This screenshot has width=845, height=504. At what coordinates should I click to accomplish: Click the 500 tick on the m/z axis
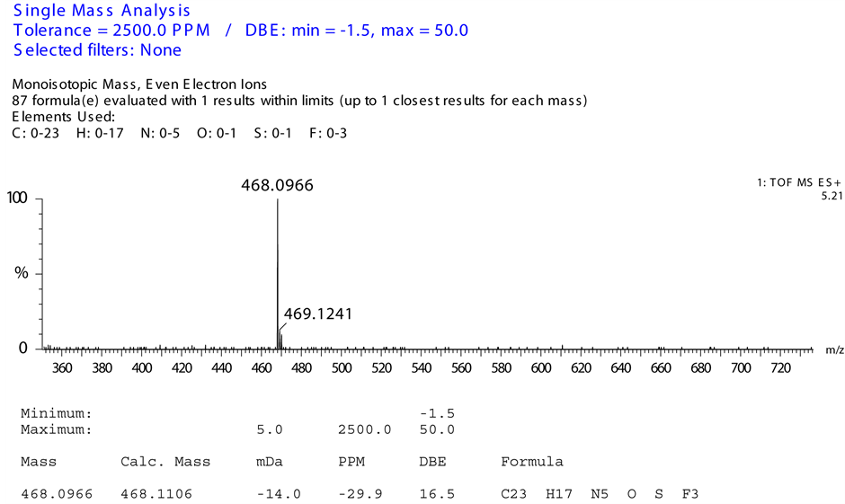pyautogui.click(x=342, y=367)
